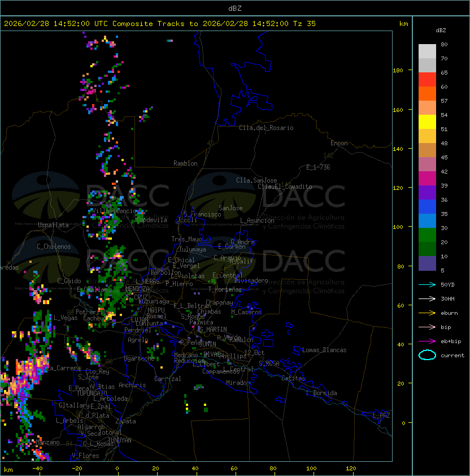Click the white 30HM arrow in the legend
Screen dimensions: 470x476
coord(427,298)
